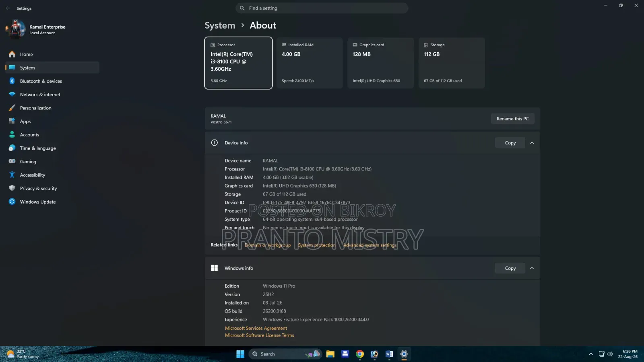Click the 'Windows 11 Pro' edition value

[x=279, y=286]
